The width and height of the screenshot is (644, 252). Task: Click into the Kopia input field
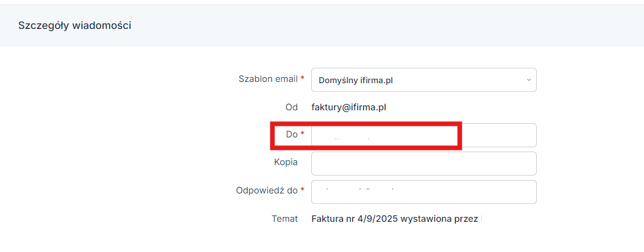(424, 163)
